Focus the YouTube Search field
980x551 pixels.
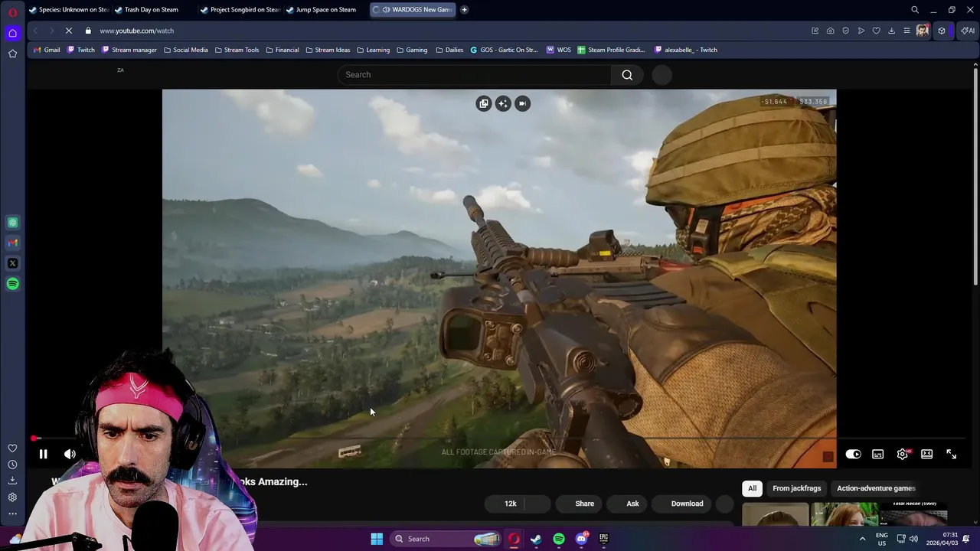coord(474,74)
